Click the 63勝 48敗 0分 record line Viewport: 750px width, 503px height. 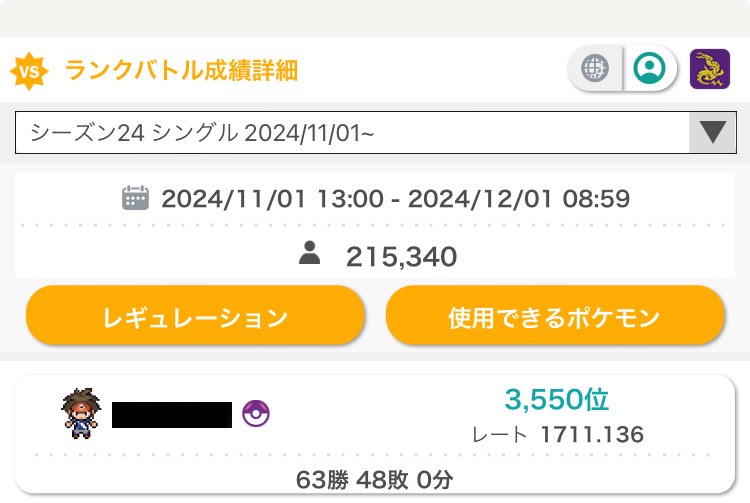coord(374,478)
